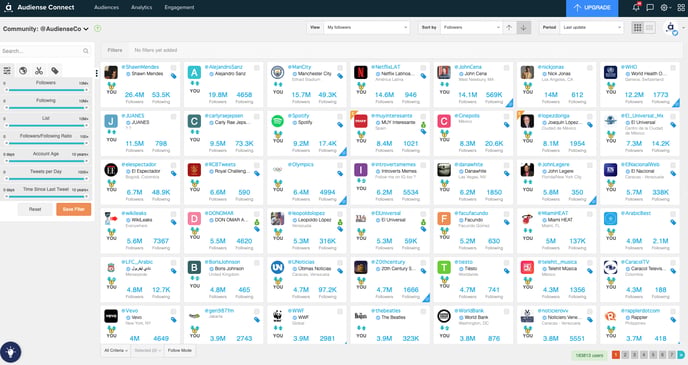Screen dimensions: 688x365
Task: Sort descending with the down arrow
Action: pos(523,28)
